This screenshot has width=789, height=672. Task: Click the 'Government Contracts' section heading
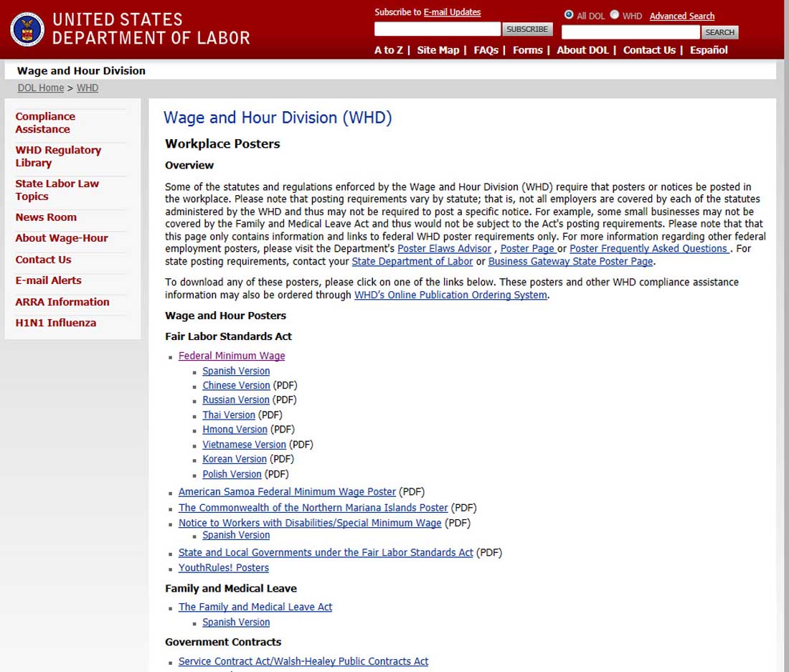223,643
